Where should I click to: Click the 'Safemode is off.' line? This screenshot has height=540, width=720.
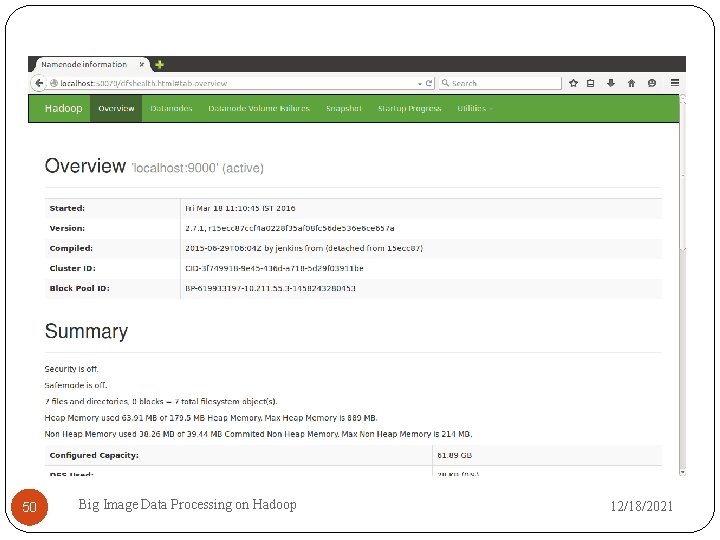coord(76,385)
